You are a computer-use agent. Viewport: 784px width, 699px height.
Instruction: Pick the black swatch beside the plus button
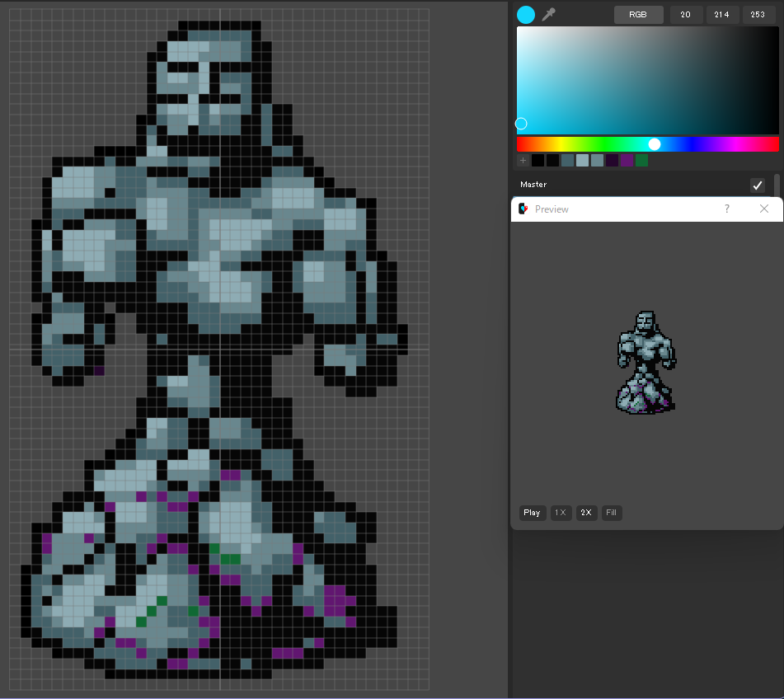pyautogui.click(x=538, y=161)
